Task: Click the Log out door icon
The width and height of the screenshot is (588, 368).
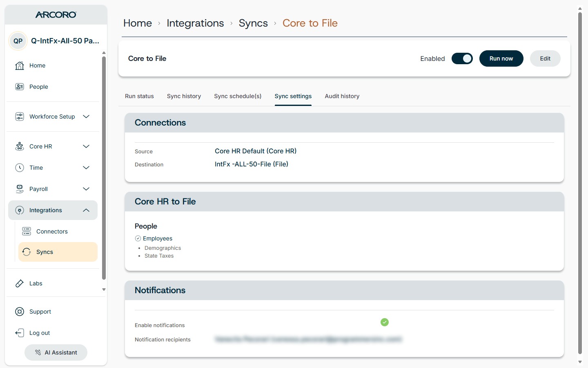Action: click(x=20, y=333)
